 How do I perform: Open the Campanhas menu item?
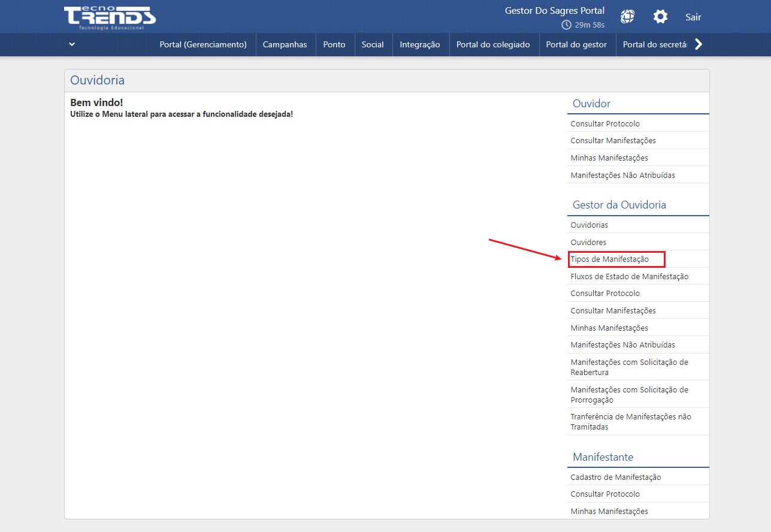click(x=285, y=44)
